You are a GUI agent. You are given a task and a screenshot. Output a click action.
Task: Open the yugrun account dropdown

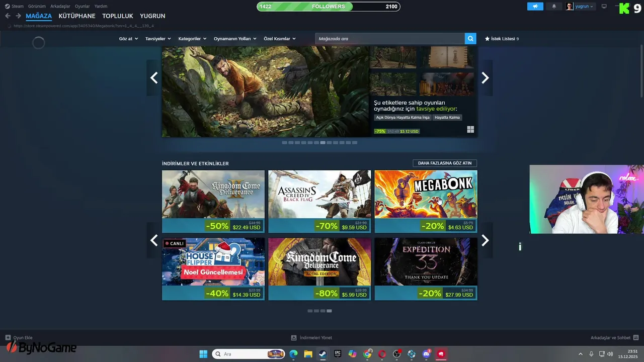580,7
